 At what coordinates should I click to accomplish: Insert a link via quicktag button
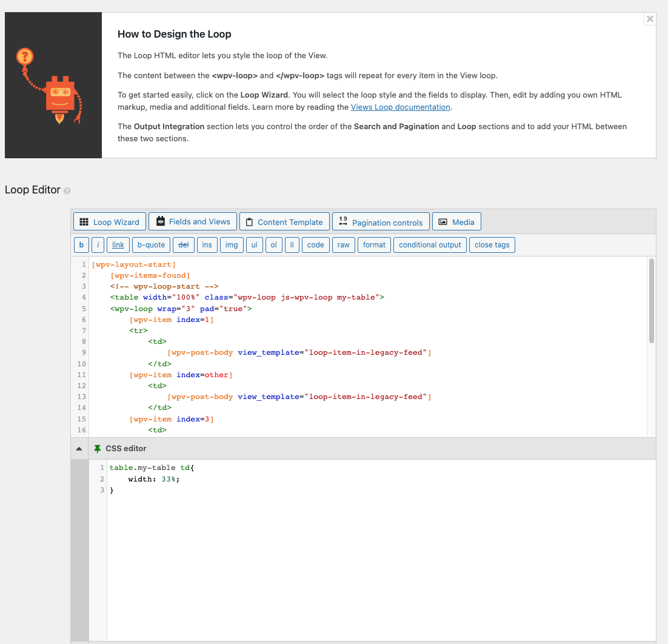click(118, 245)
